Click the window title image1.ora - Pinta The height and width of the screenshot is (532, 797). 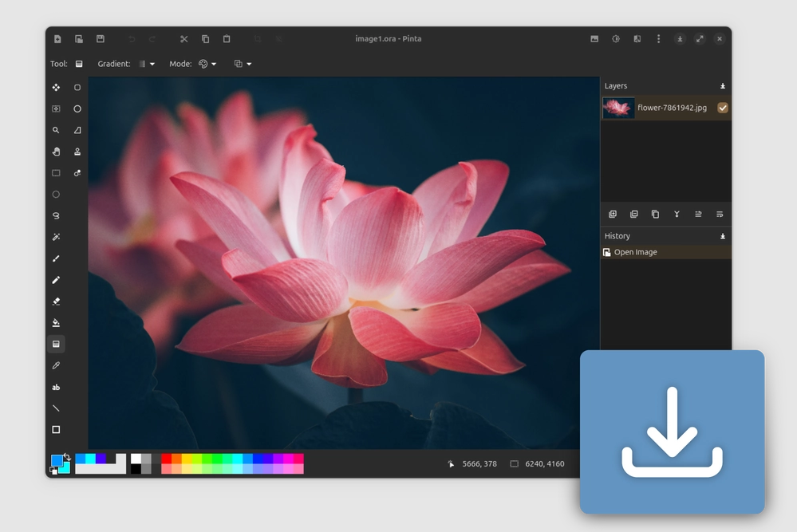(x=389, y=38)
